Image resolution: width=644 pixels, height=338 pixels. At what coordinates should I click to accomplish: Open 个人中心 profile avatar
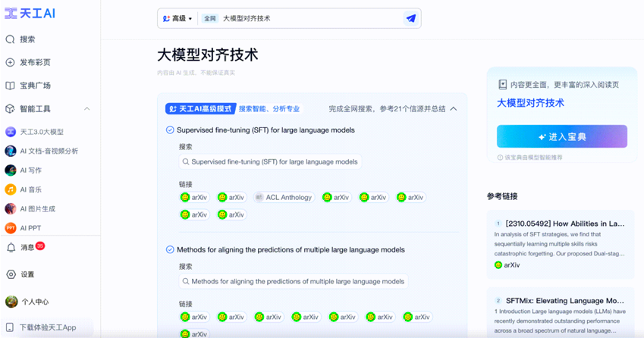(11, 302)
